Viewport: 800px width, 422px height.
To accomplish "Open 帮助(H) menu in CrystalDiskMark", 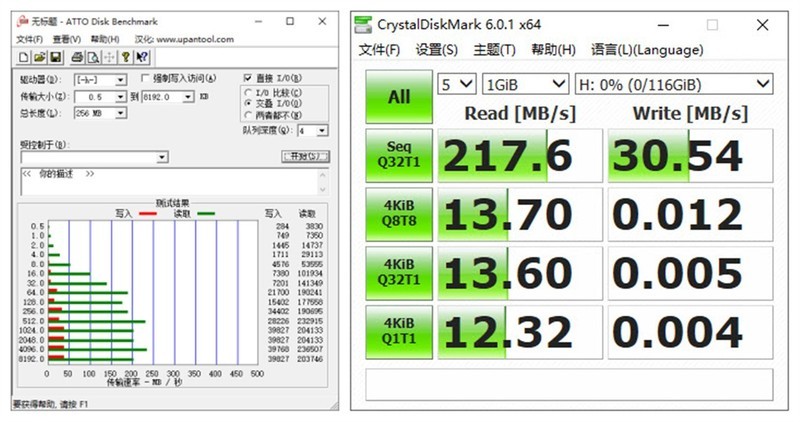I will coord(553,50).
